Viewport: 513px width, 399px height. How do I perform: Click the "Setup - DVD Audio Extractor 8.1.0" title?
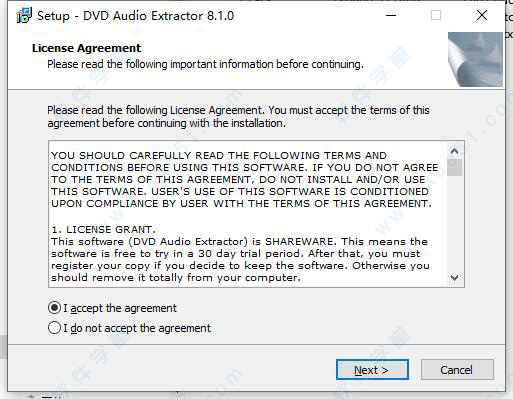(x=136, y=16)
